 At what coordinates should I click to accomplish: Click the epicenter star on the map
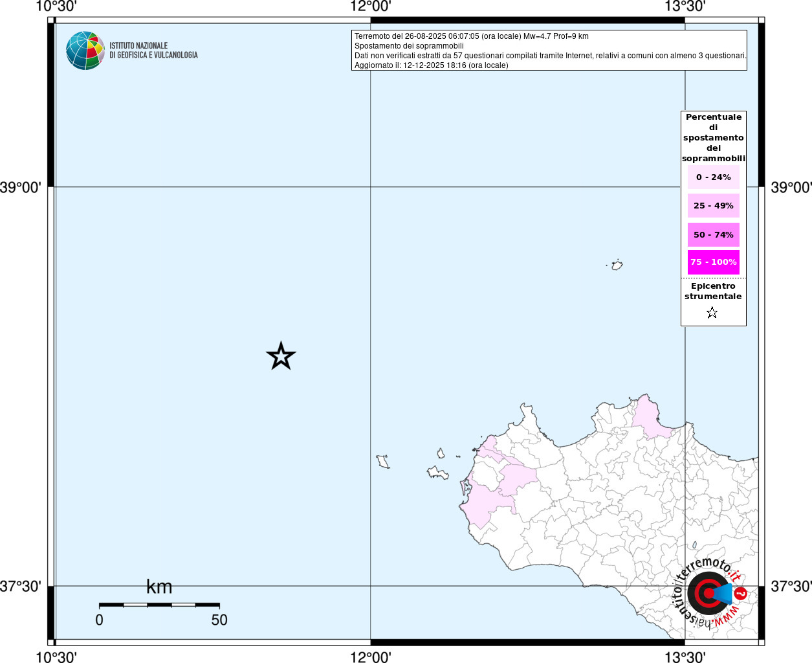pyautogui.click(x=281, y=356)
